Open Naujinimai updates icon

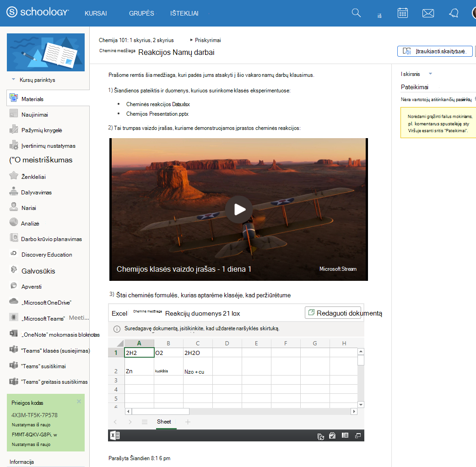(13, 113)
